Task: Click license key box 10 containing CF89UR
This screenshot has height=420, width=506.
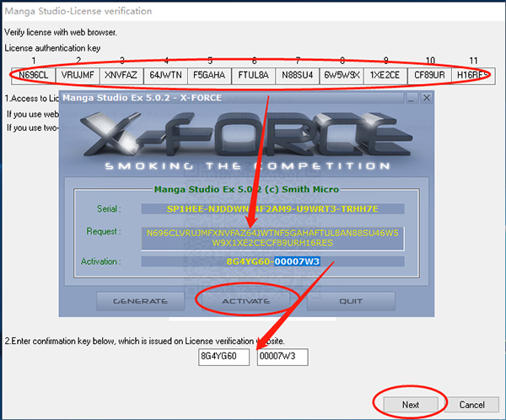Action: point(428,75)
